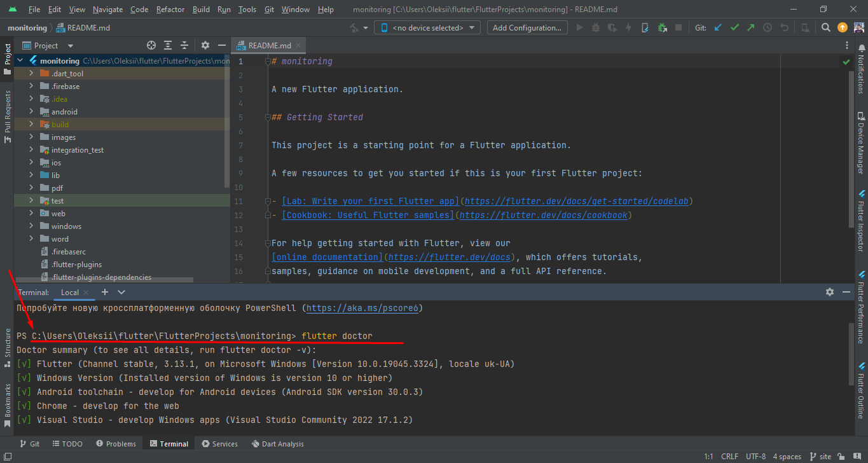This screenshot has width=868, height=463.
Task: Collapse the monitoring project root node
Action: tap(20, 60)
